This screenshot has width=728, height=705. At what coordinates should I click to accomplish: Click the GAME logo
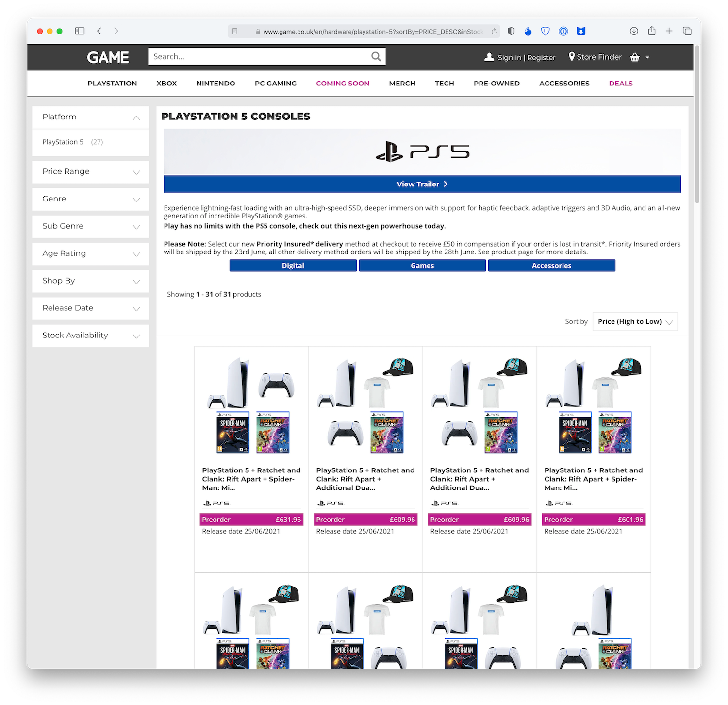coord(108,57)
